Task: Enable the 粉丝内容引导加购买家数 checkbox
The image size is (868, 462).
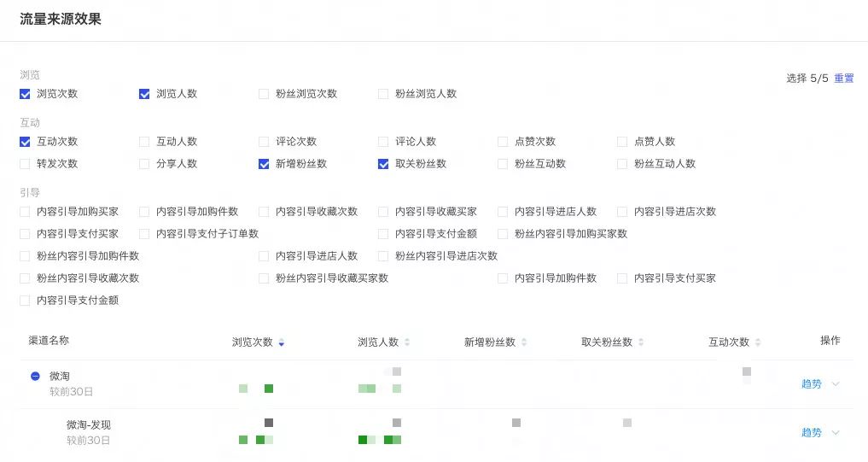Action: 503,234
